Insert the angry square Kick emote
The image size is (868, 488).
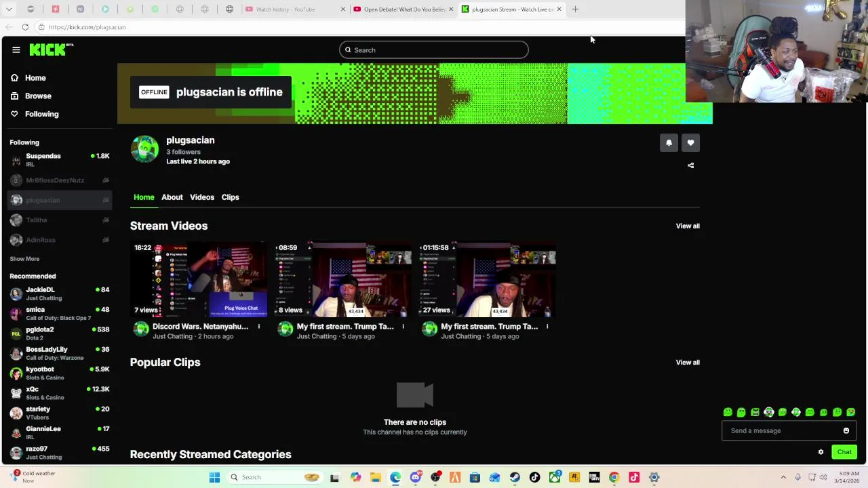tap(755, 412)
